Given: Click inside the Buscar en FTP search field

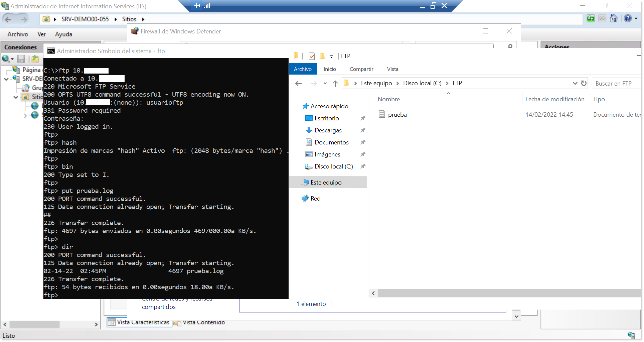Looking at the screenshot, I should click(x=616, y=83).
